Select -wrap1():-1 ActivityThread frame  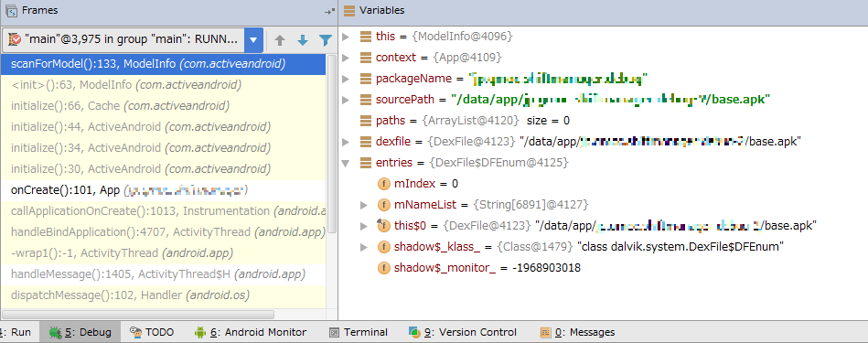(164, 253)
